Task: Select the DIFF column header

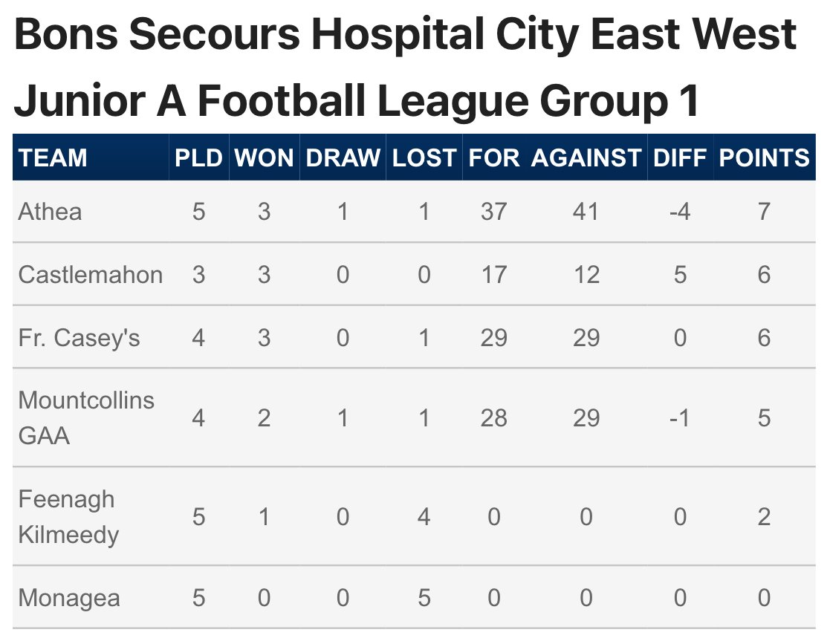Action: point(680,157)
